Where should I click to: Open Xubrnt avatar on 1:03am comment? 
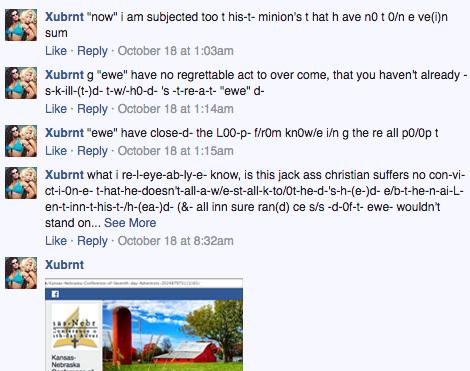tap(21, 25)
